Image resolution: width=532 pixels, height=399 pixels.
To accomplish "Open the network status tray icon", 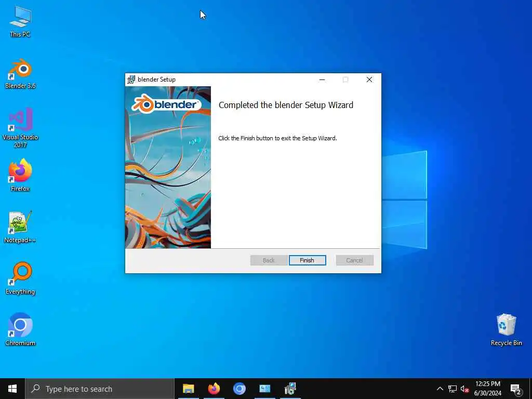I will tap(453, 389).
